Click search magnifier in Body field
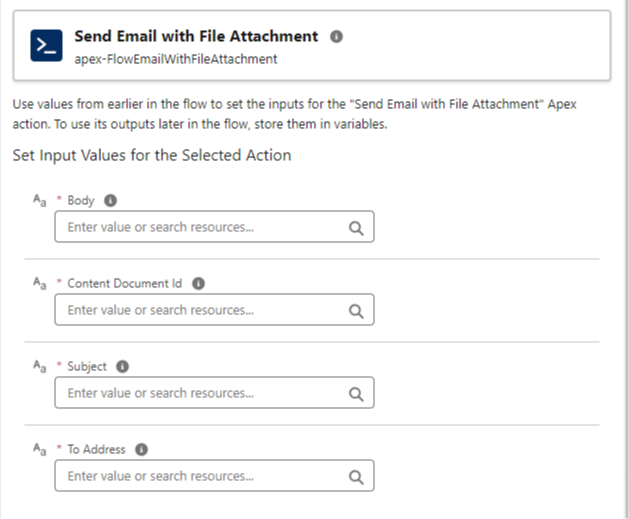The width and height of the screenshot is (629, 519). pyautogui.click(x=355, y=227)
